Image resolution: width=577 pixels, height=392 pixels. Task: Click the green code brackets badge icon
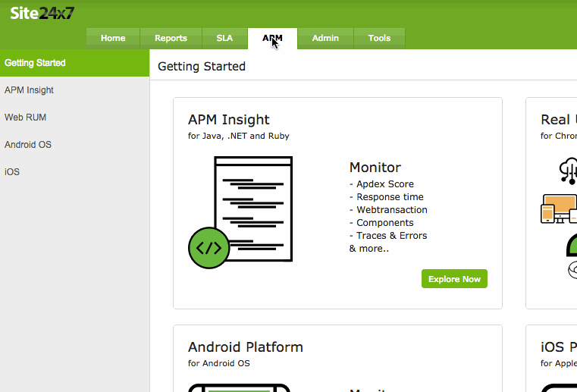pyautogui.click(x=209, y=247)
